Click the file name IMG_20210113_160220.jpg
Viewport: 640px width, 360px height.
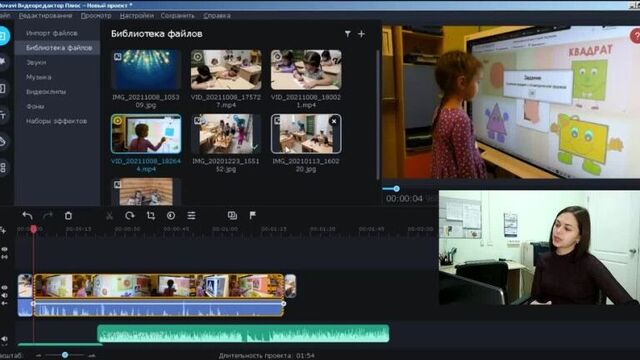click(x=306, y=165)
